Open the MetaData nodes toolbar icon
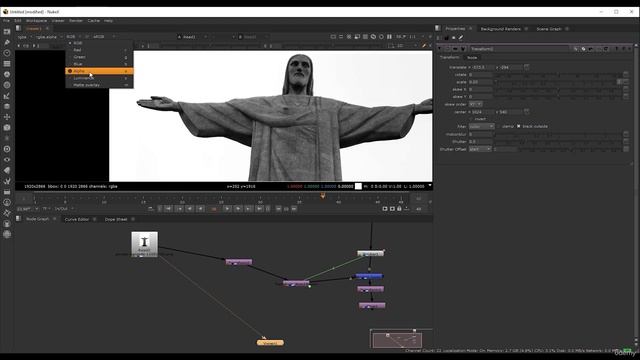The width and height of the screenshot is (640, 360). [x=7, y=170]
